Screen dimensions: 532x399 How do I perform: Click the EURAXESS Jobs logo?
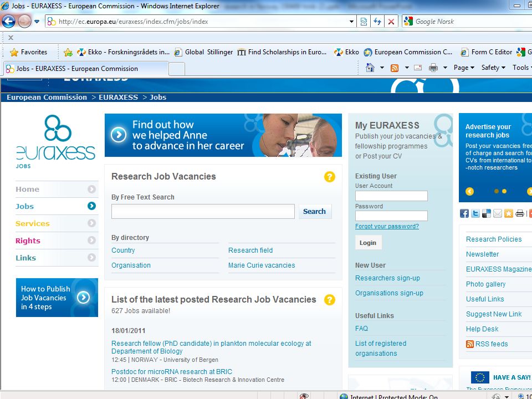pyautogui.click(x=56, y=141)
